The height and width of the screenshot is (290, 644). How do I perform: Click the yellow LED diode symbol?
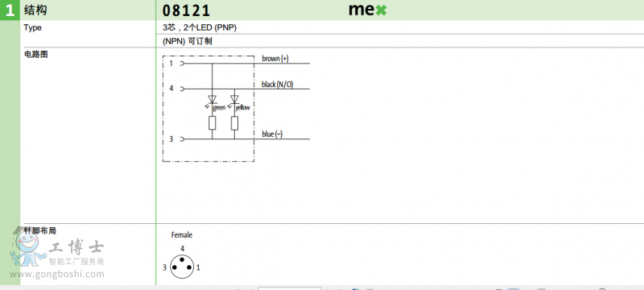click(x=234, y=99)
